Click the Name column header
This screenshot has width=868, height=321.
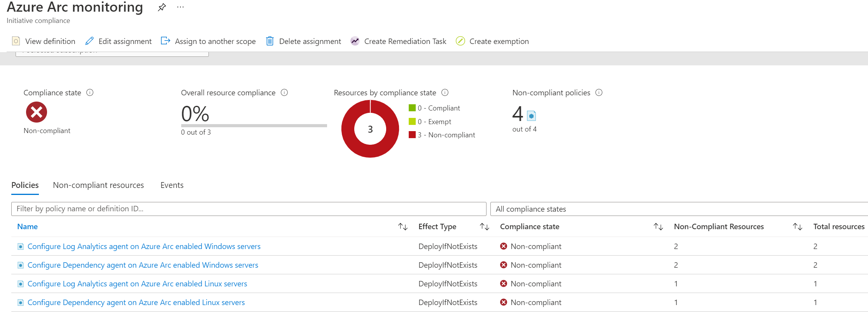(x=27, y=226)
